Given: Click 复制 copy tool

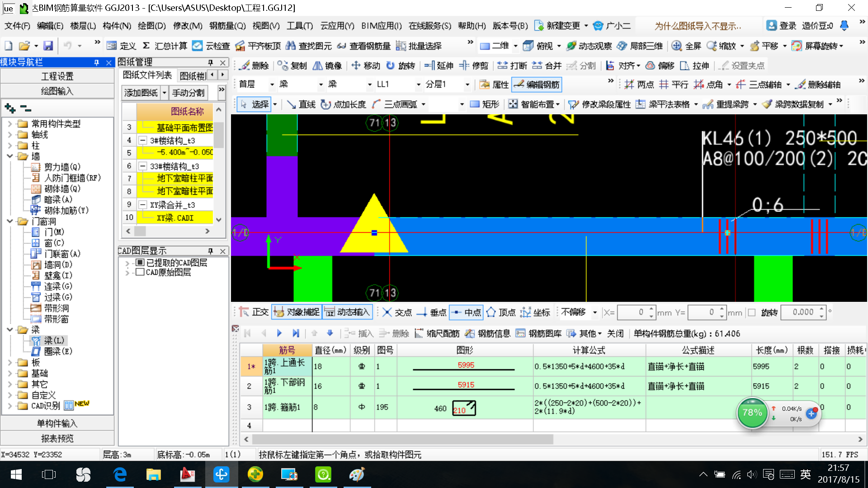Looking at the screenshot, I should point(292,66).
